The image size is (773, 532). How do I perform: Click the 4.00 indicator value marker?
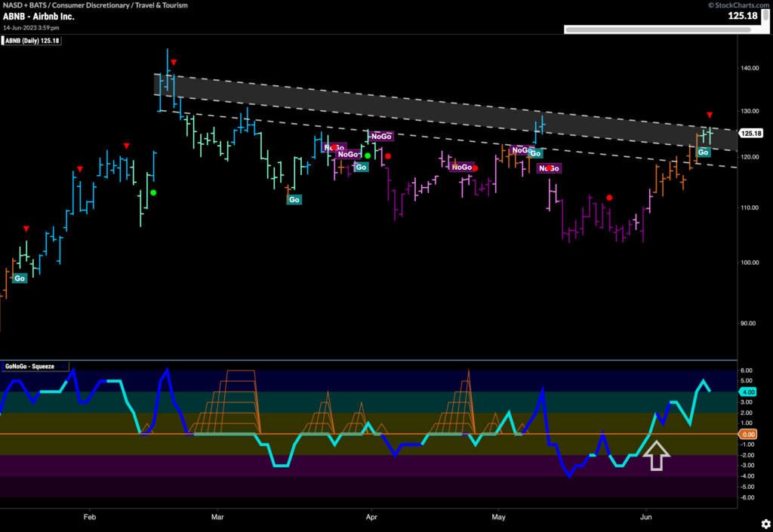pyautogui.click(x=749, y=392)
